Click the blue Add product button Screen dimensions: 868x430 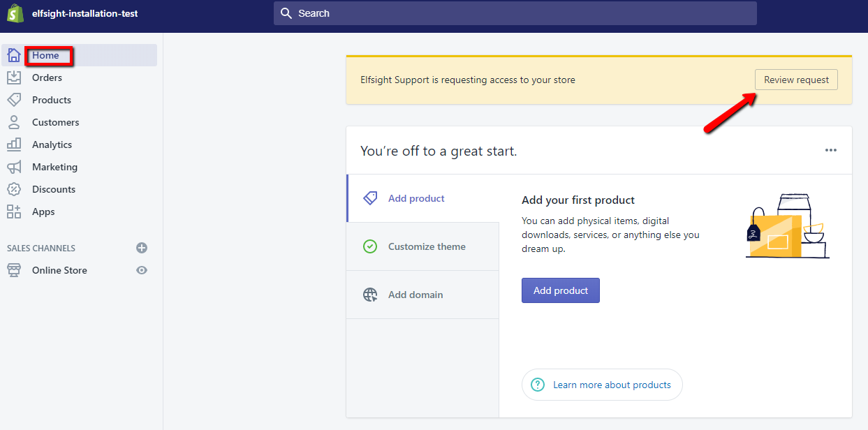point(561,290)
